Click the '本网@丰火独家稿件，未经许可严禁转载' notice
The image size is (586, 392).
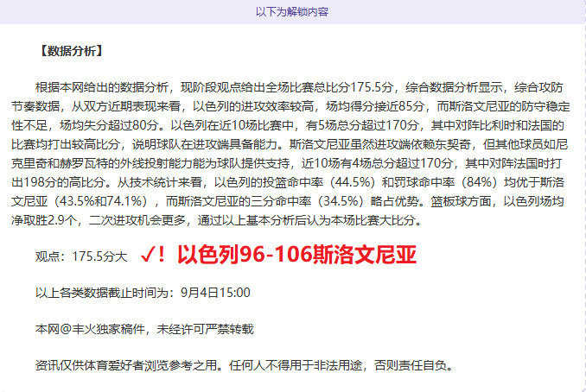coord(144,329)
